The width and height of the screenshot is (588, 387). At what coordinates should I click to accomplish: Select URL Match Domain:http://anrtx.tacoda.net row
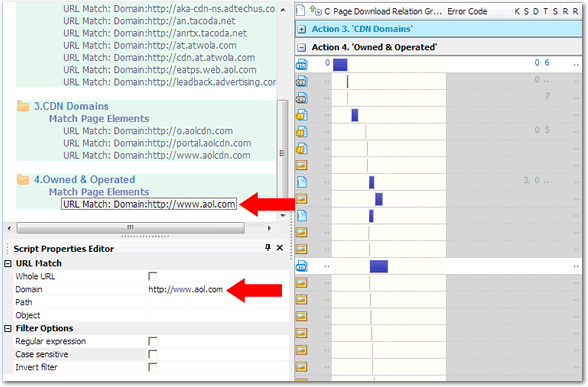(155, 33)
